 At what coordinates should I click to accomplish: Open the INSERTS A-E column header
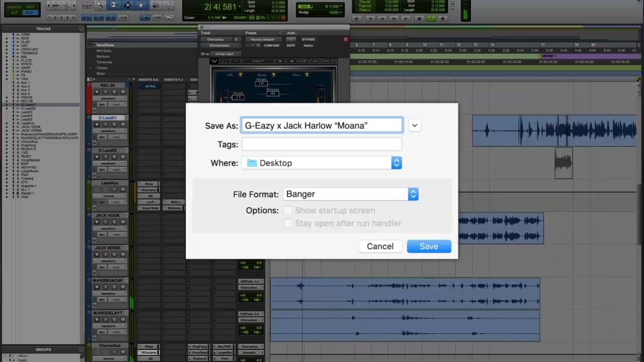click(x=148, y=79)
